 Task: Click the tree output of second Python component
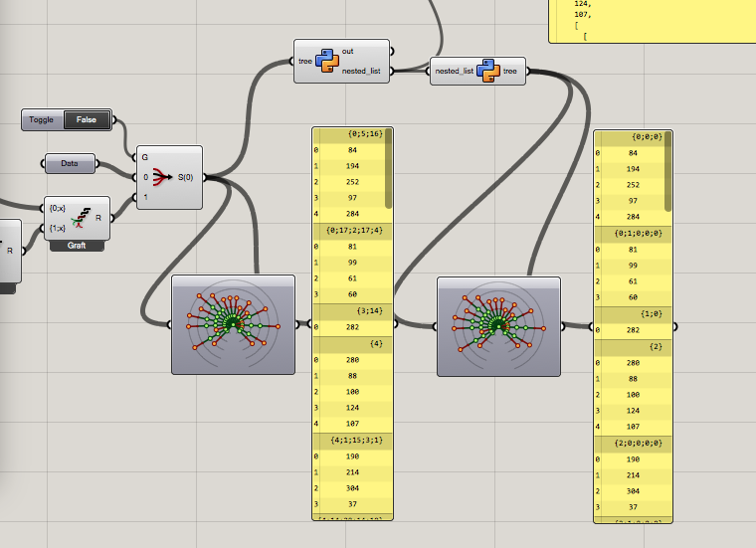click(510, 71)
